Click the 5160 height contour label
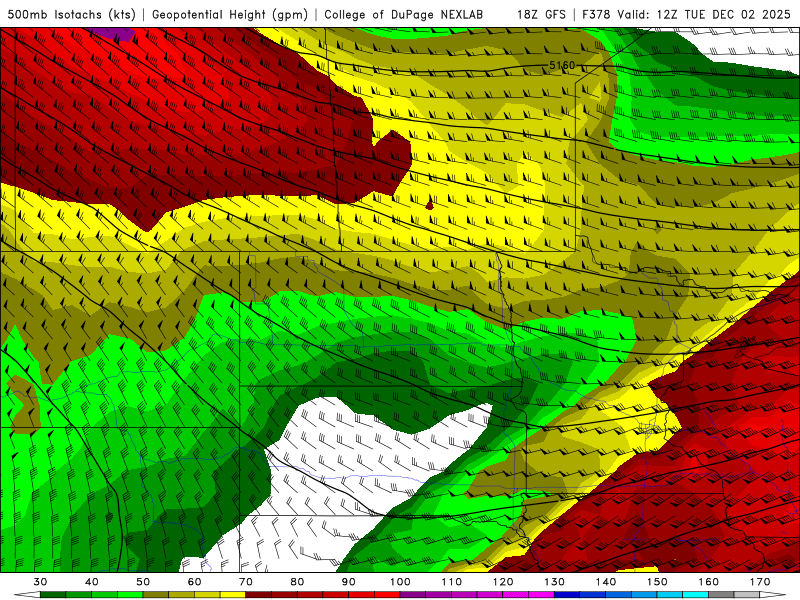 click(x=562, y=65)
